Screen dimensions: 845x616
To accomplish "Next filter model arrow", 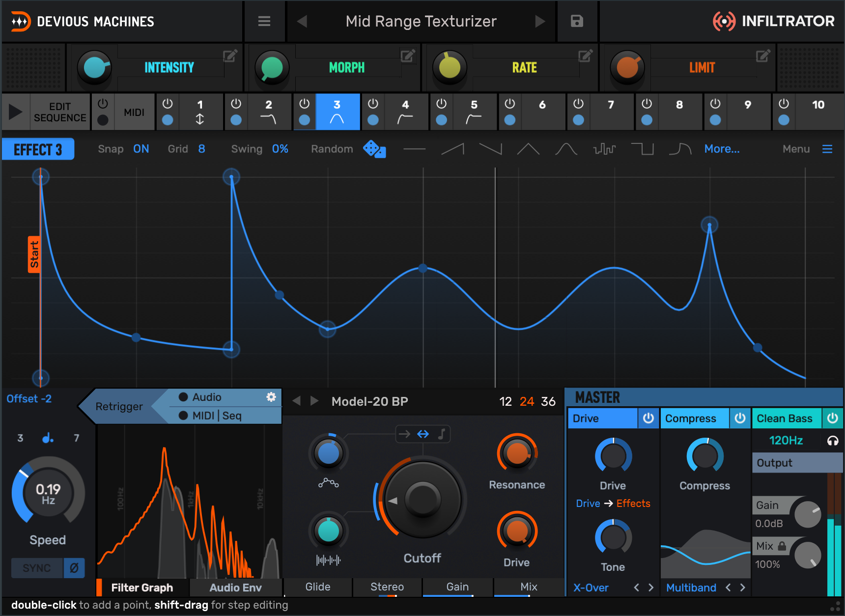I will [314, 401].
